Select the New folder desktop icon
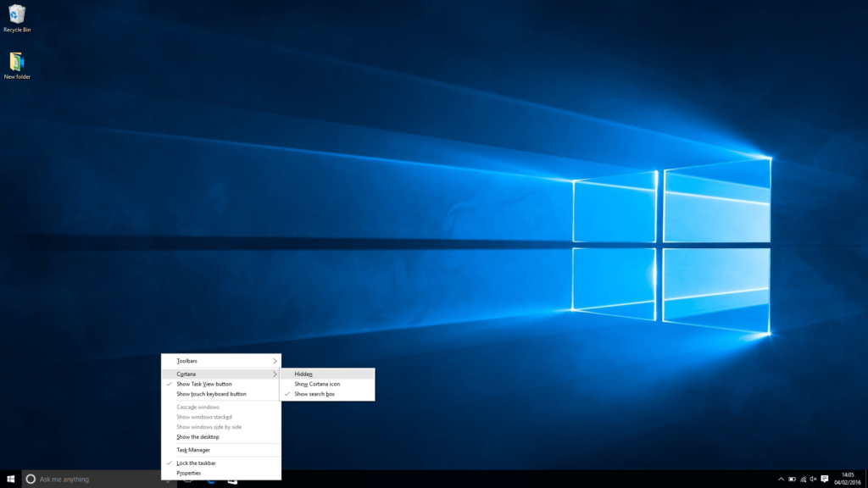Image resolution: width=868 pixels, height=488 pixels. [x=17, y=65]
